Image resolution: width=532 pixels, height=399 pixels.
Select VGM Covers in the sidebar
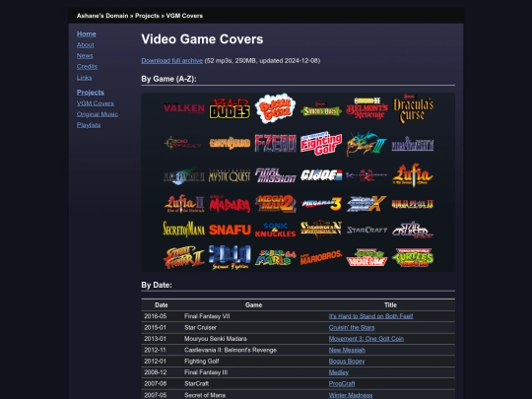point(96,103)
